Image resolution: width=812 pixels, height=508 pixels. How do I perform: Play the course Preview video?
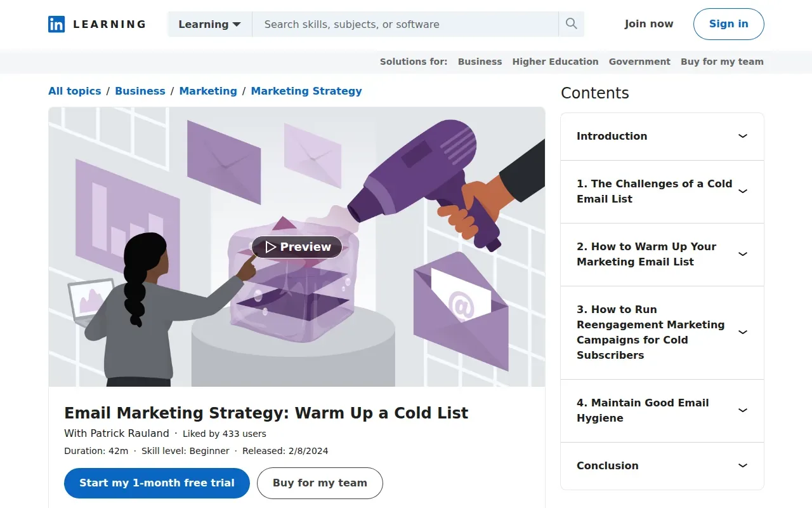[297, 247]
